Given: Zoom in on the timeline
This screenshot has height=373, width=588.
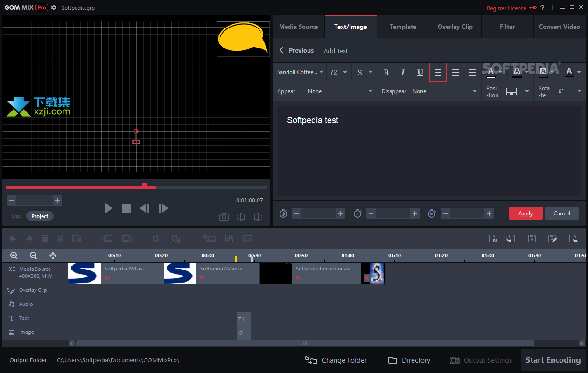Looking at the screenshot, I should pos(14,256).
